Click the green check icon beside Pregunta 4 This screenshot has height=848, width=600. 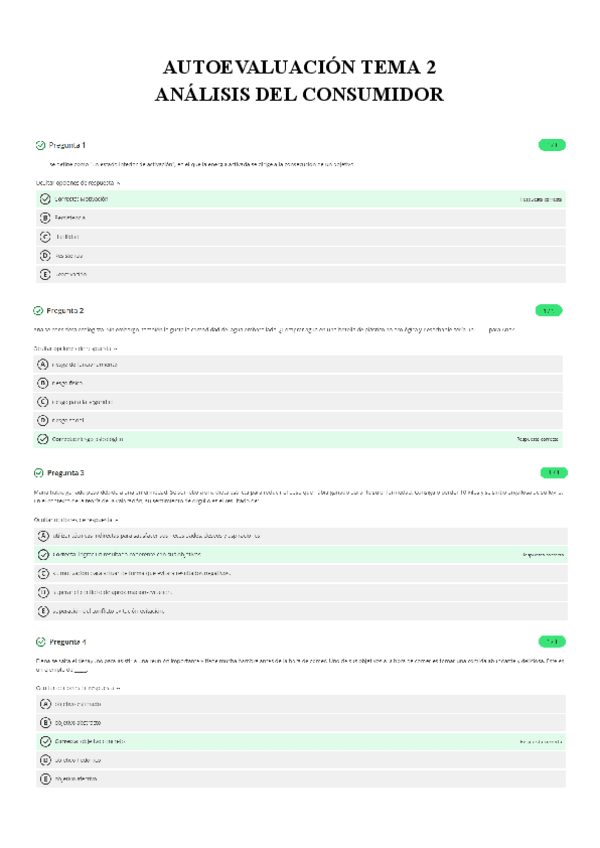(x=39, y=641)
